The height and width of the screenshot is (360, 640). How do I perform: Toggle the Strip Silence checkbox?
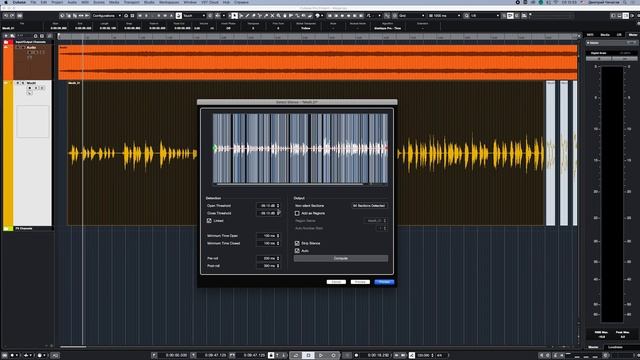click(x=297, y=243)
